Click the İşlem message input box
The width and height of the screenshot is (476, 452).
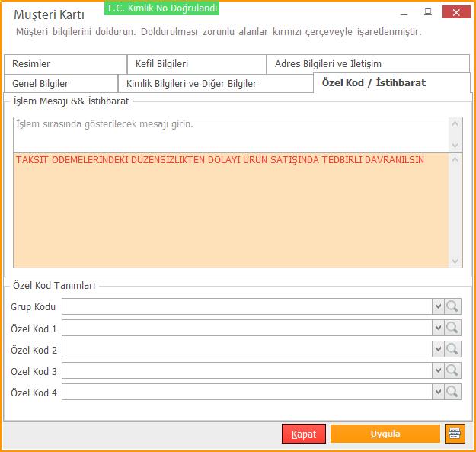click(x=231, y=133)
